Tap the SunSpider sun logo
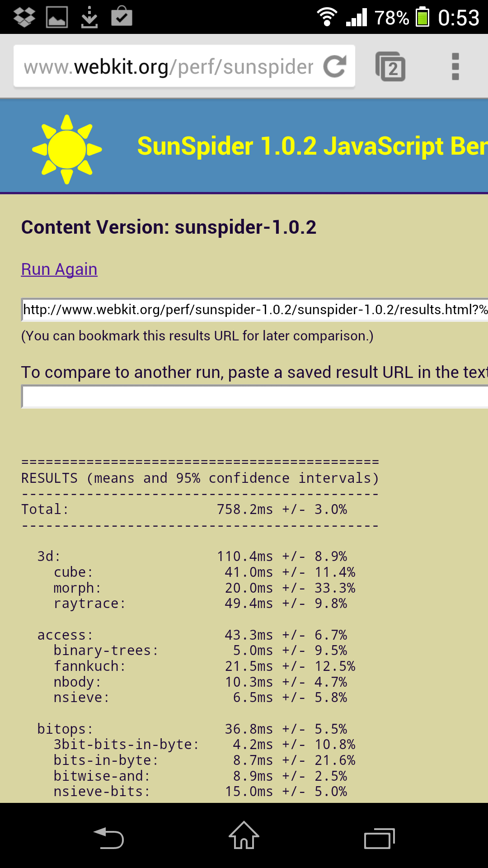The image size is (488, 868). tap(67, 149)
